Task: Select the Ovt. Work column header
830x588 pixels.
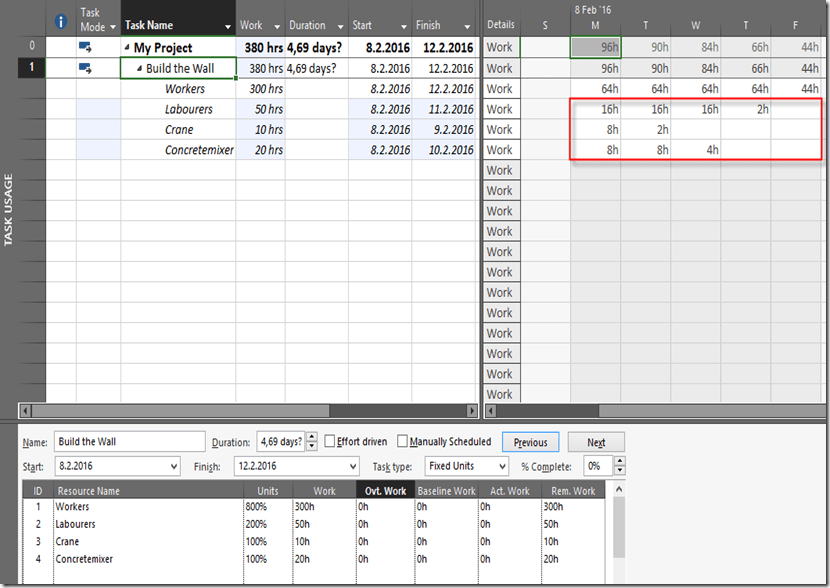Action: [385, 491]
